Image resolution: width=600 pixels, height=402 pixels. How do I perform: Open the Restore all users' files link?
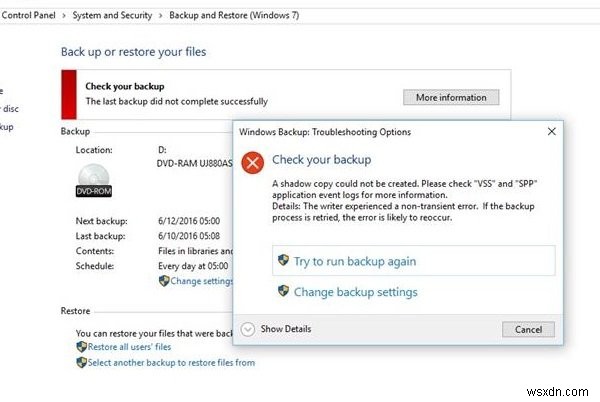129,347
